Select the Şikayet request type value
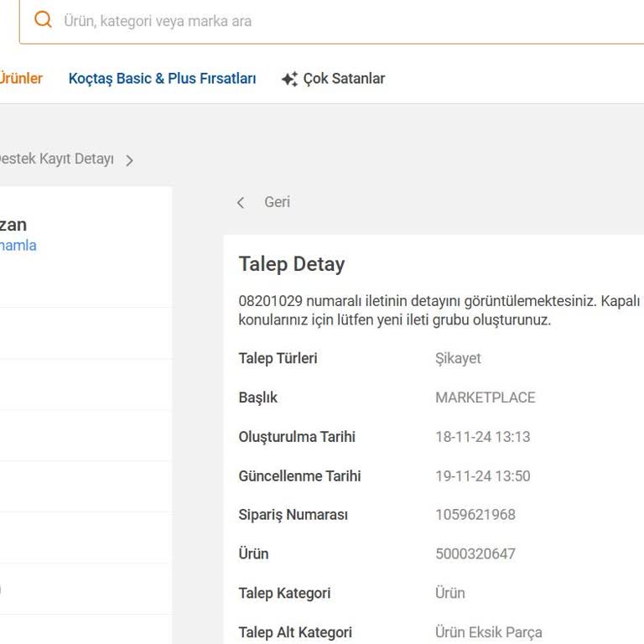 click(x=458, y=359)
